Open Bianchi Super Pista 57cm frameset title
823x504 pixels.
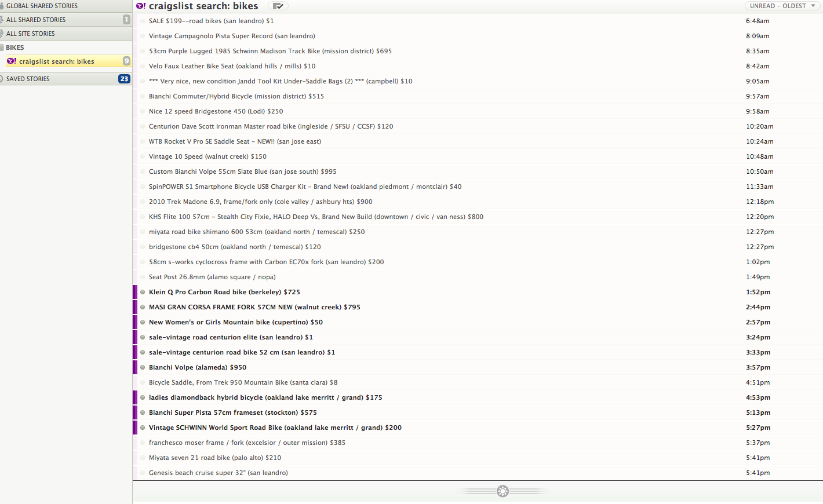click(233, 412)
